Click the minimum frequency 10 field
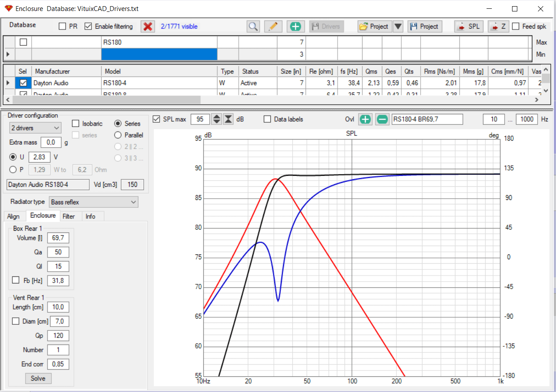Screen dimensions: 556x392 (x=494, y=119)
